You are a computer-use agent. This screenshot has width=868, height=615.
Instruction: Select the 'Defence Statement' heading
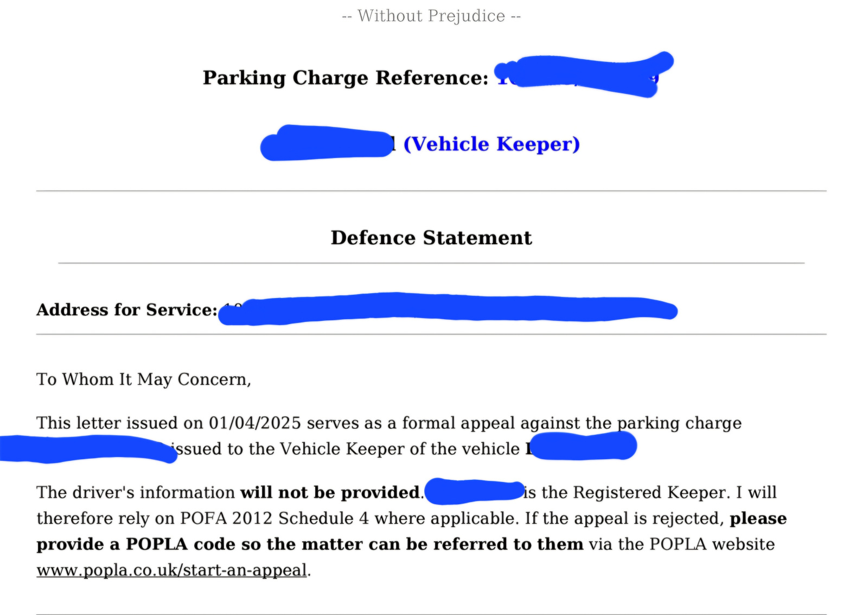click(x=431, y=238)
